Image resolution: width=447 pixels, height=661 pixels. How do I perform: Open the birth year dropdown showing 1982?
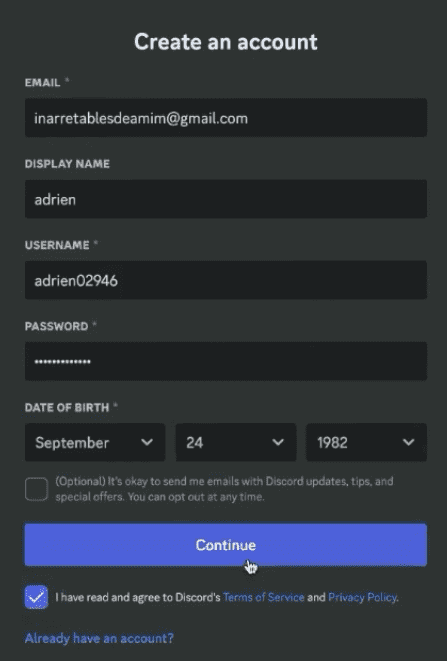tap(366, 442)
